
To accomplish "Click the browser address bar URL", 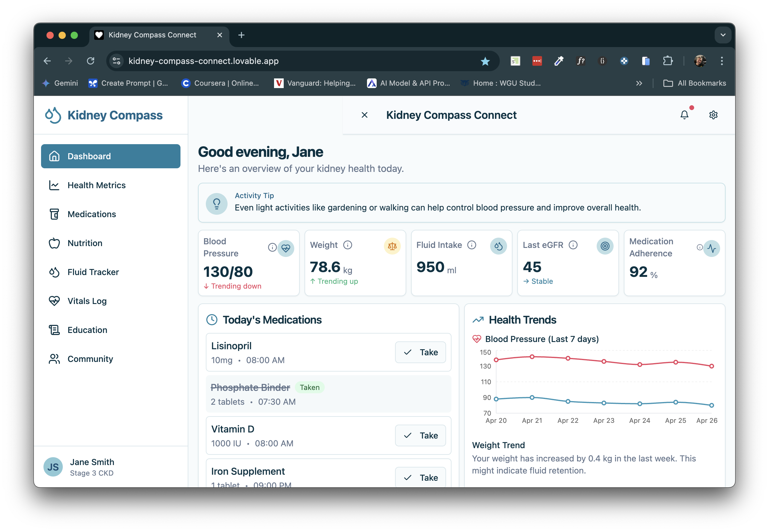I will (x=203, y=61).
